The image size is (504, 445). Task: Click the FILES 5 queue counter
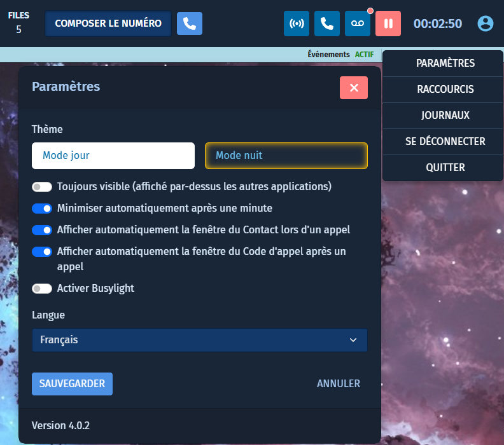(18, 22)
